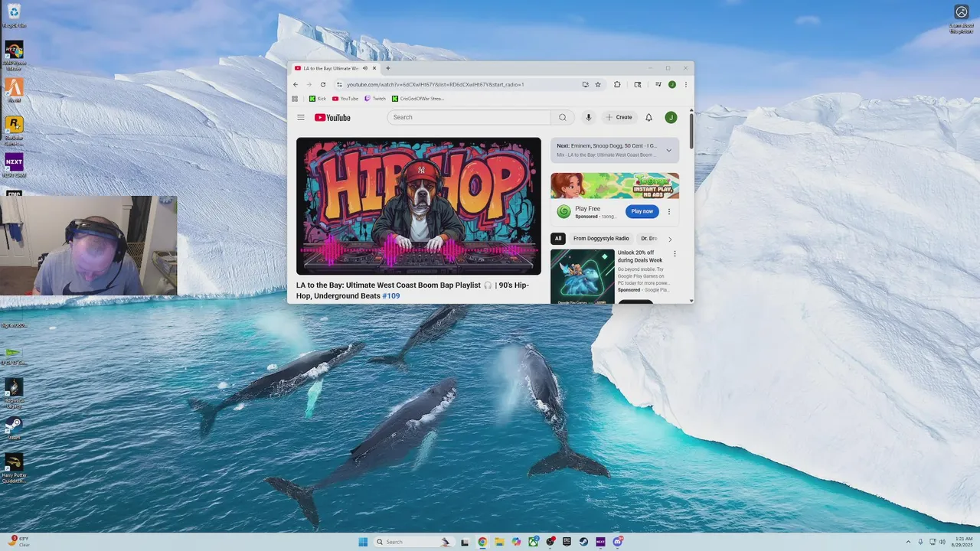Click the YouTube search magnifier button
The image size is (980, 551).
[563, 117]
